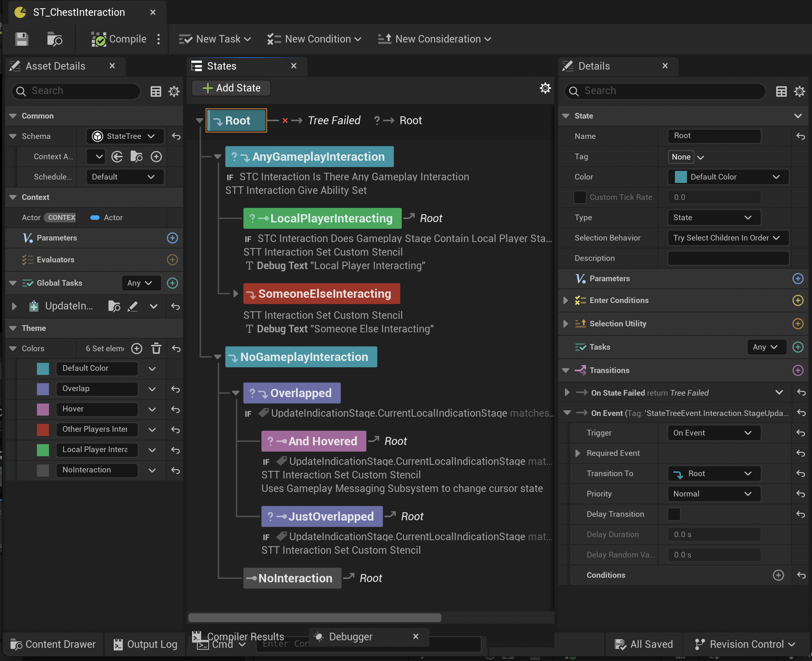Screen dimensions: 812x661
Task: Toggle the Delay Transition checkbox
Action: click(674, 514)
